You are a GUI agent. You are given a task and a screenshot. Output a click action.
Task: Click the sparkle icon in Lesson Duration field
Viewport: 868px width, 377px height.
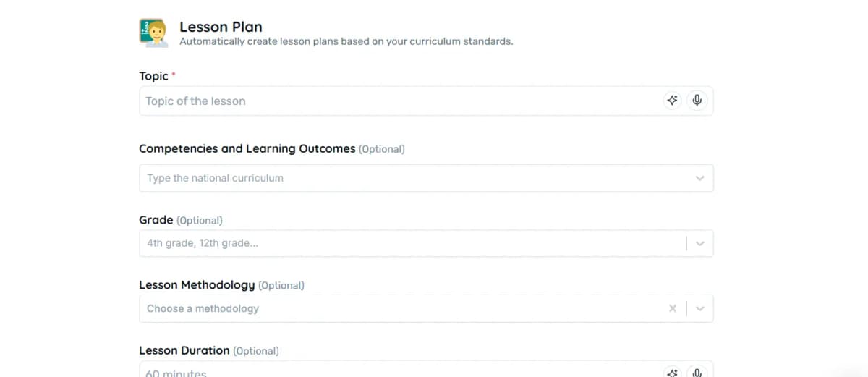coord(673,373)
